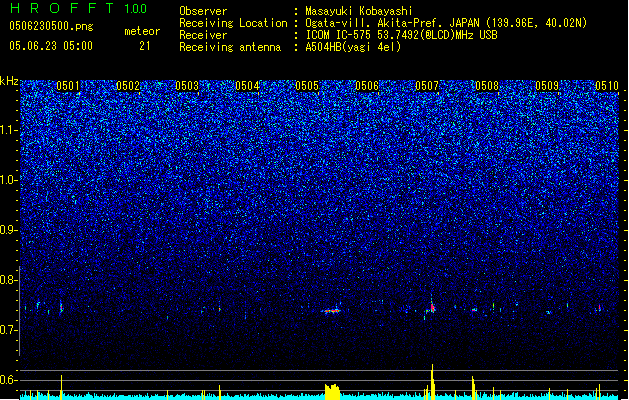Select the observer name Masayuki Kobayashi
629x400 pixels.
click(358, 11)
